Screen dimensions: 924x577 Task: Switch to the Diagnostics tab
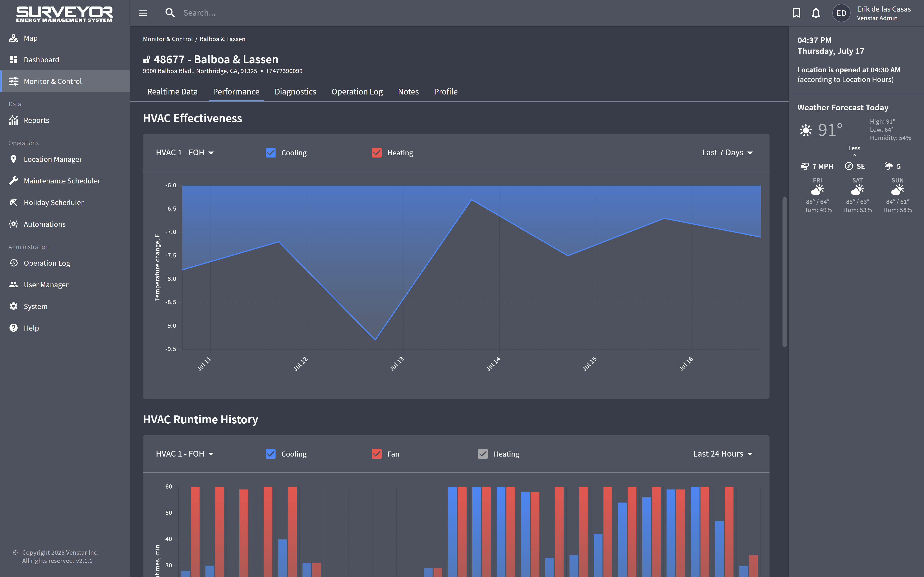295,92
